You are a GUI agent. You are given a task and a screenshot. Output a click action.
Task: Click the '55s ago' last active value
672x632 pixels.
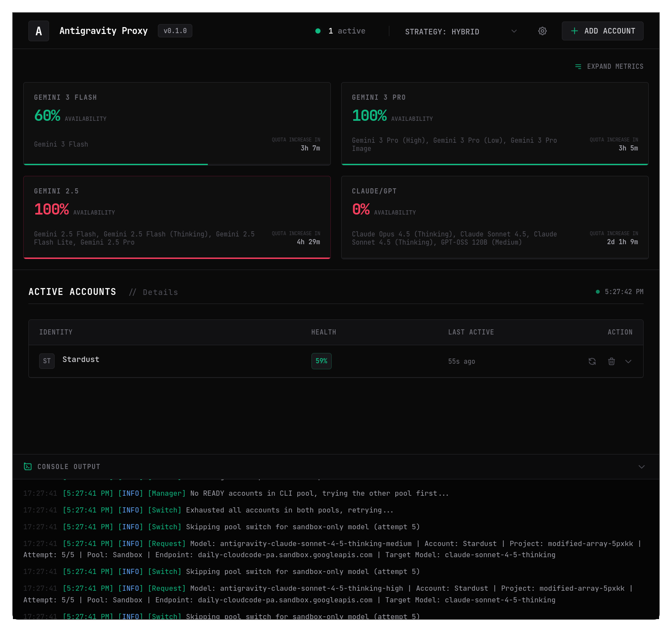pyautogui.click(x=462, y=362)
